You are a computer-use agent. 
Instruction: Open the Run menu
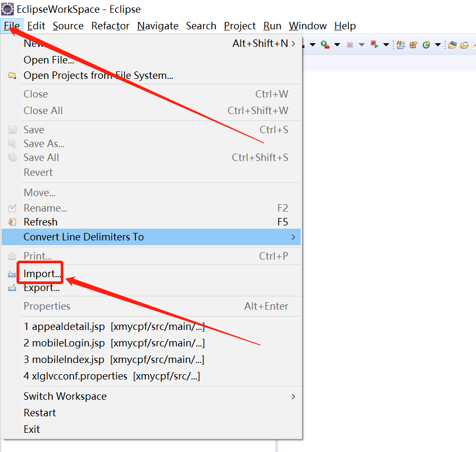click(272, 26)
